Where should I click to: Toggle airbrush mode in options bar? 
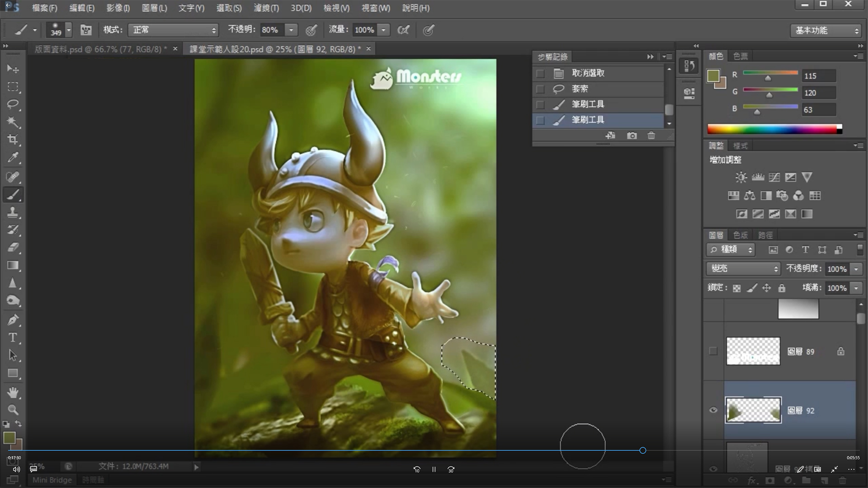pyautogui.click(x=403, y=30)
